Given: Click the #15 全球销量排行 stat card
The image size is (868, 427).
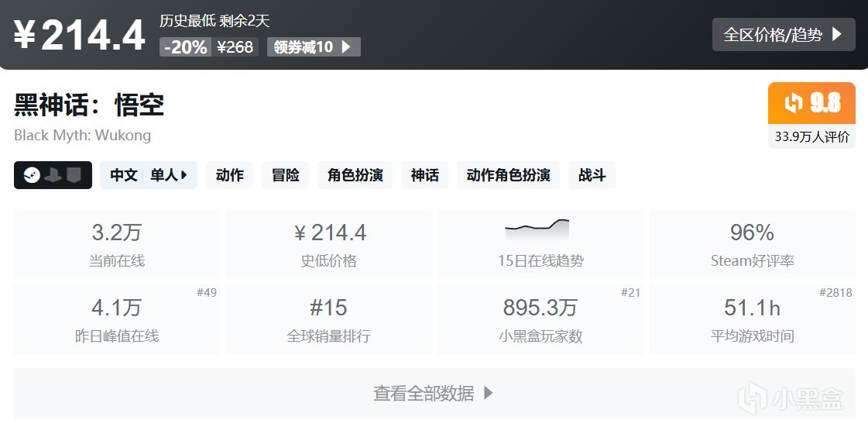Looking at the screenshot, I should click(329, 319).
